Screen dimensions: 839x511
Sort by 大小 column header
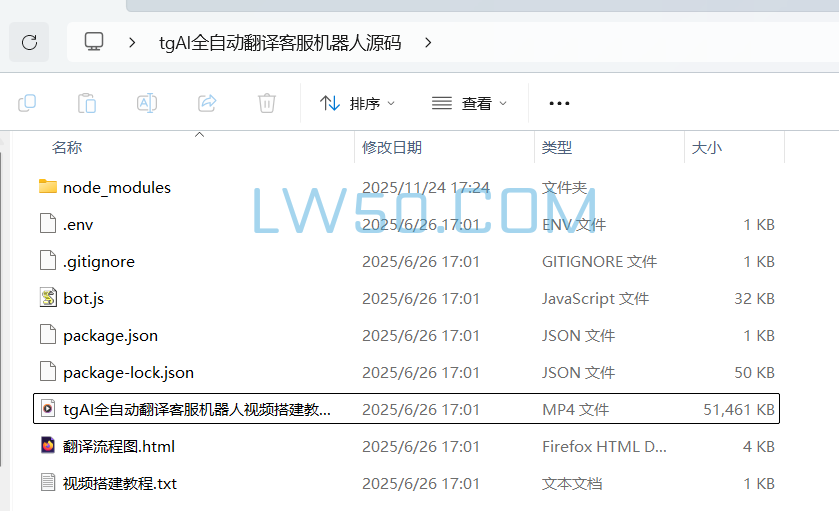706,147
